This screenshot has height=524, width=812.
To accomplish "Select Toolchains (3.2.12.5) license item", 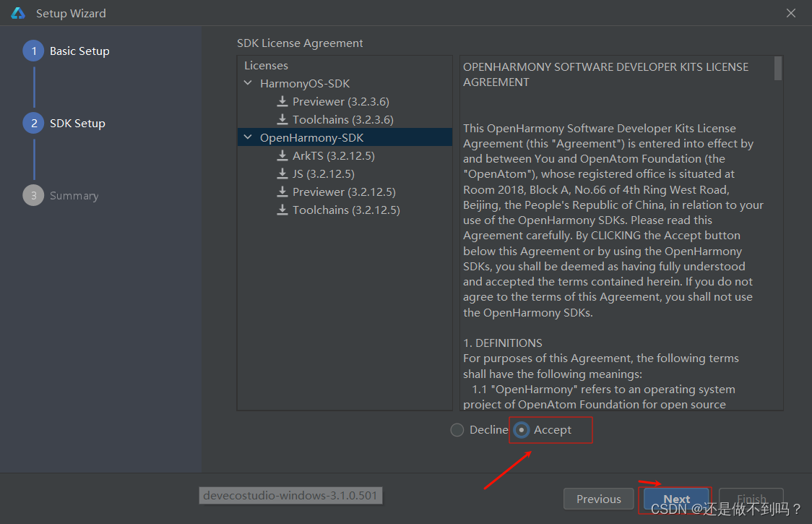I will tap(346, 210).
